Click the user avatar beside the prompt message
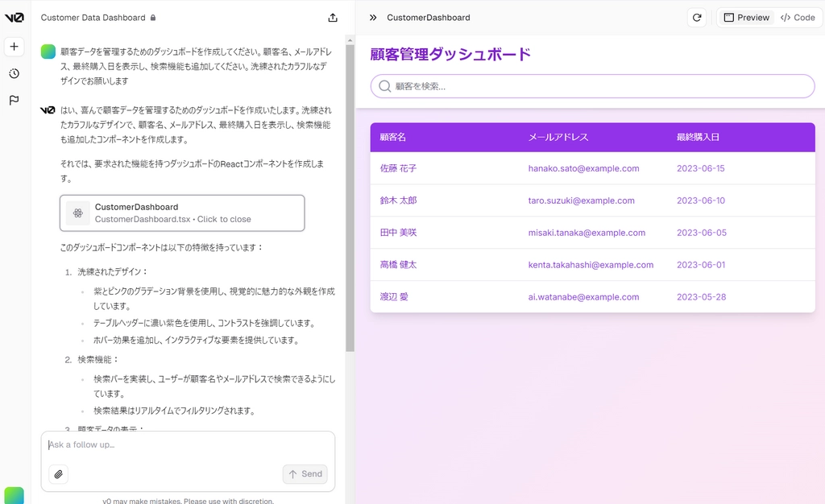 48,52
